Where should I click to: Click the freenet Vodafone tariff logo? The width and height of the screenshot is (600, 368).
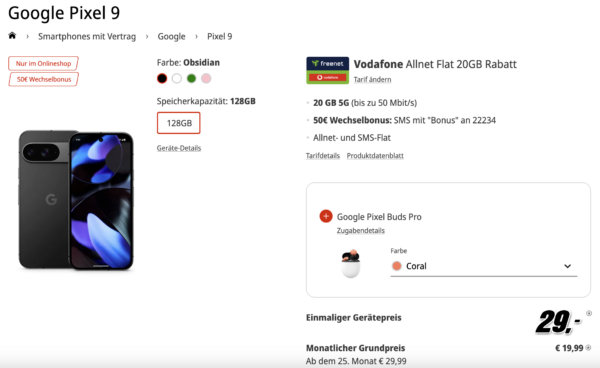tap(328, 70)
